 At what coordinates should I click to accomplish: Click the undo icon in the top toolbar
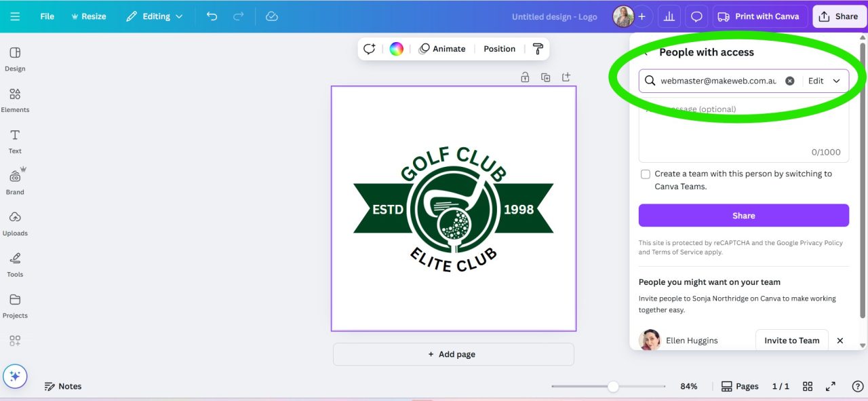tap(212, 16)
